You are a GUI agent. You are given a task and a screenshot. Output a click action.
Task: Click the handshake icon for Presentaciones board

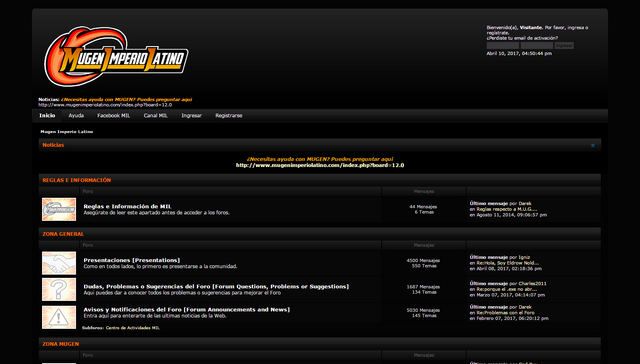(59, 263)
